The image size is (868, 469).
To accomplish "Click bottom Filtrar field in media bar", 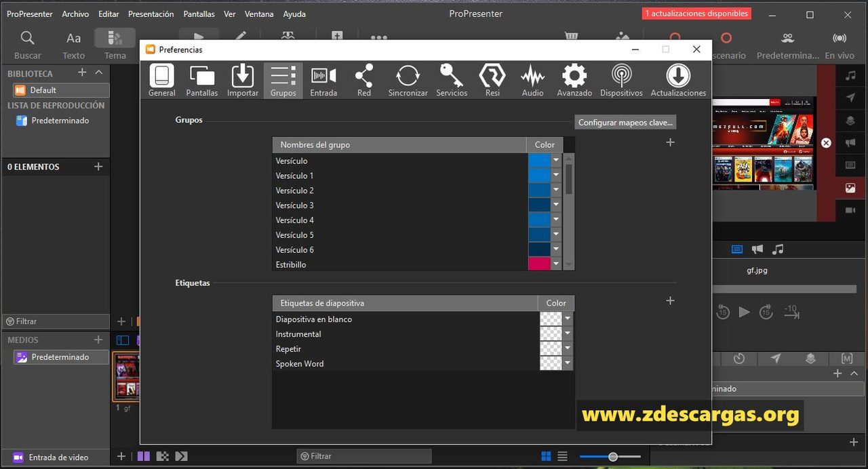I will click(364, 457).
